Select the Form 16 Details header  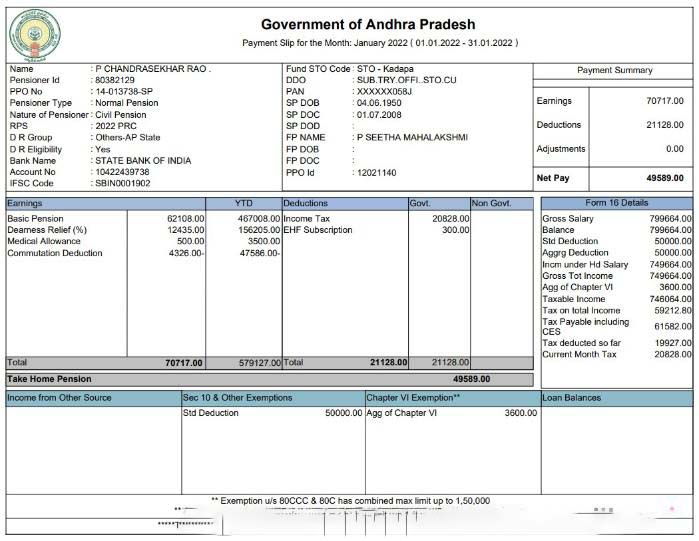(616, 203)
